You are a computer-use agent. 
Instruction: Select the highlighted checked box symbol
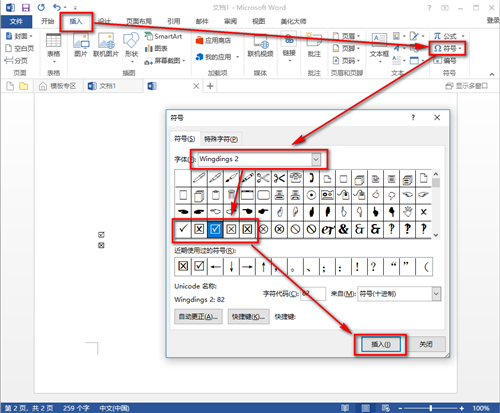coord(215,229)
